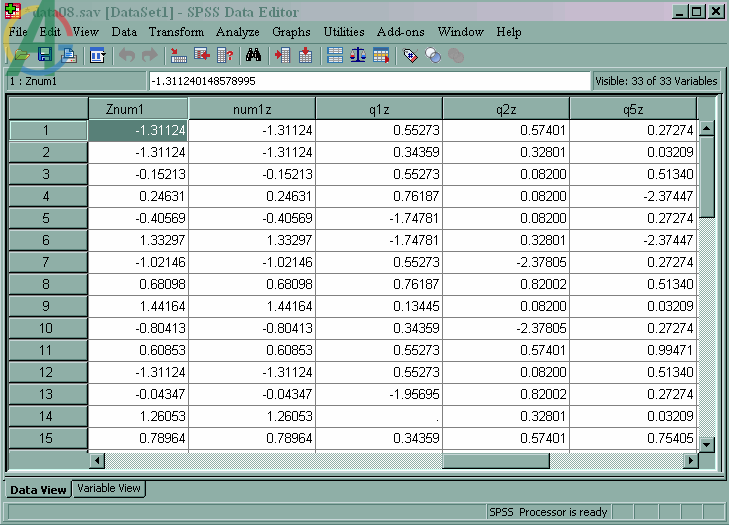Select row 8 header

[x=48, y=284]
